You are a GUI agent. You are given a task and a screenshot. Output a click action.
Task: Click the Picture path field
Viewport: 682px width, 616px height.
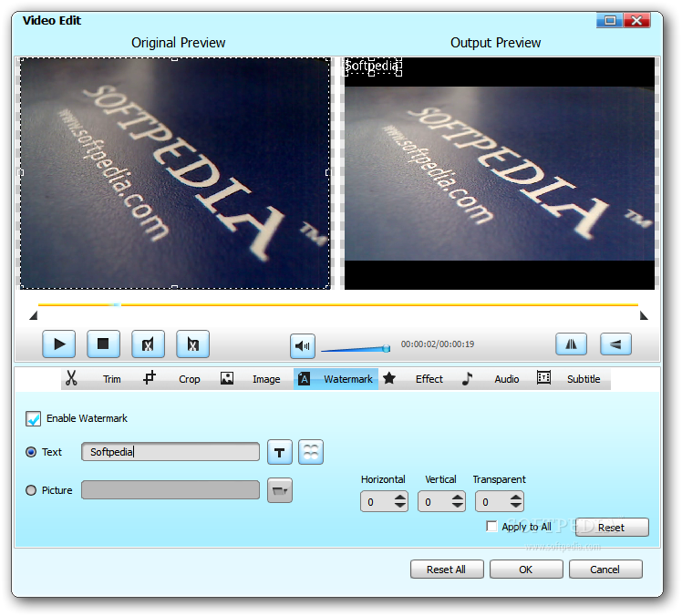170,490
